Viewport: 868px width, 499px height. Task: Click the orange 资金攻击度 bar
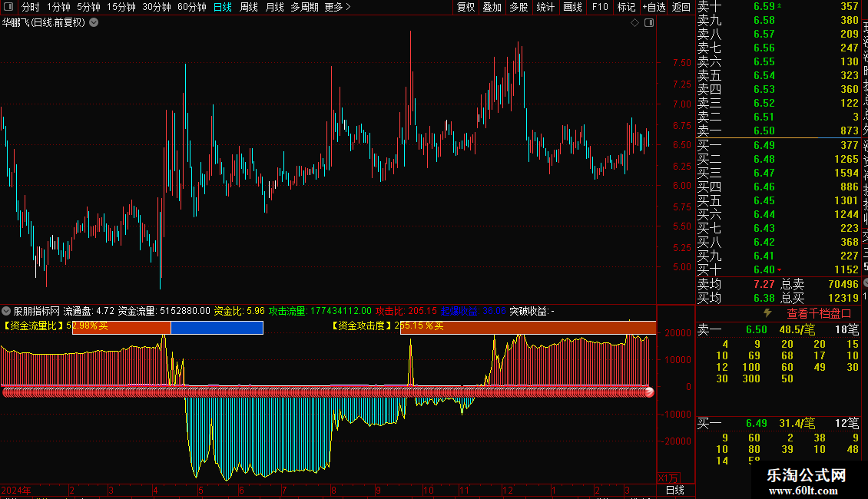pyautogui.click(x=528, y=328)
